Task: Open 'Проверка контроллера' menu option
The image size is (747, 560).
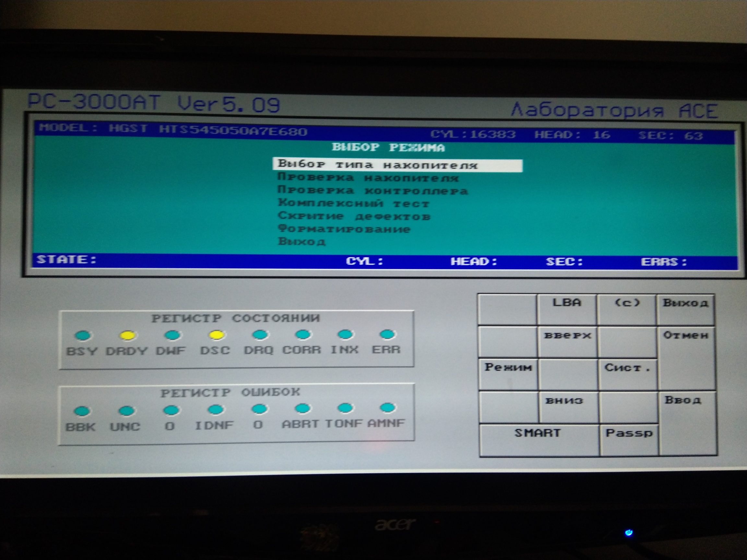Action: click(373, 190)
